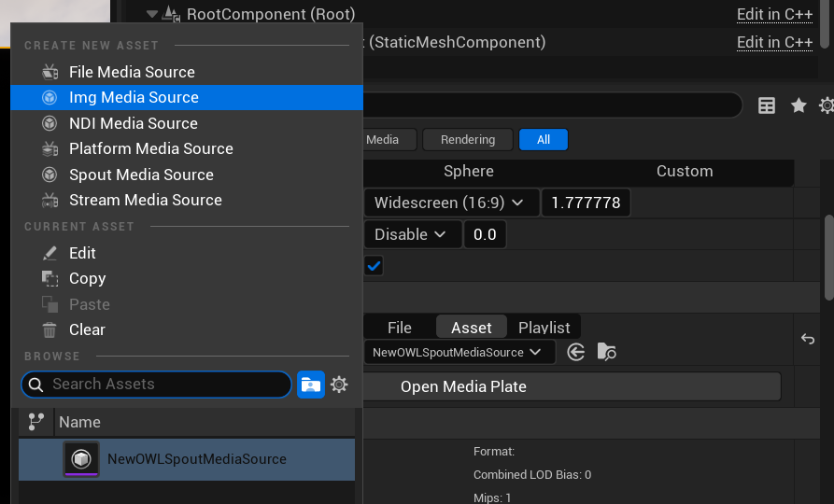Click the File Media Source icon

(50, 72)
